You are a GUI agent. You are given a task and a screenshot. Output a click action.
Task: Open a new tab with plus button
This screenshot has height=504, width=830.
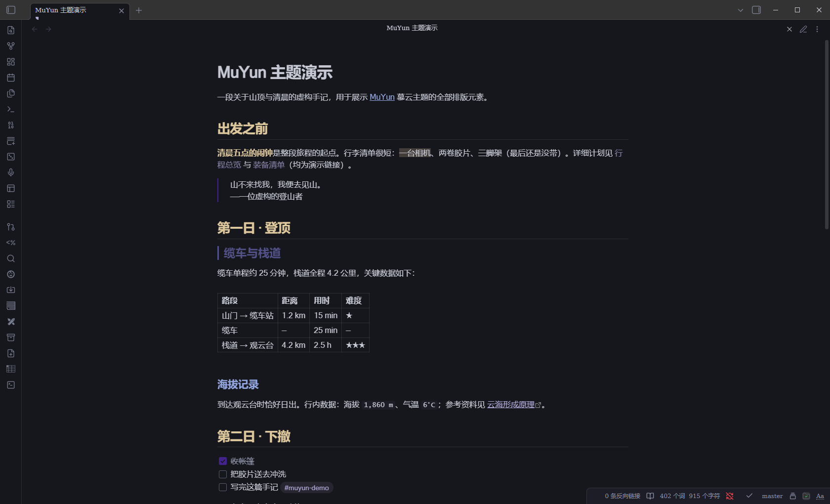click(x=139, y=10)
